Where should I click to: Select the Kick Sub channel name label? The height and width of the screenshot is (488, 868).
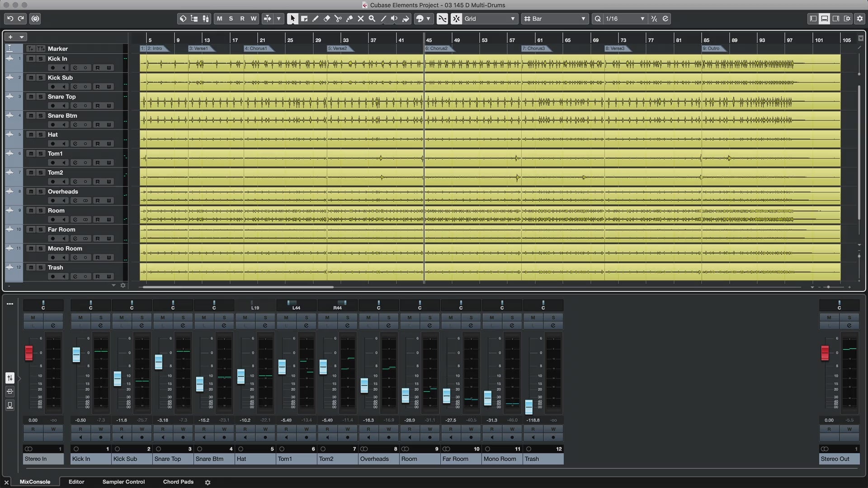(x=132, y=459)
